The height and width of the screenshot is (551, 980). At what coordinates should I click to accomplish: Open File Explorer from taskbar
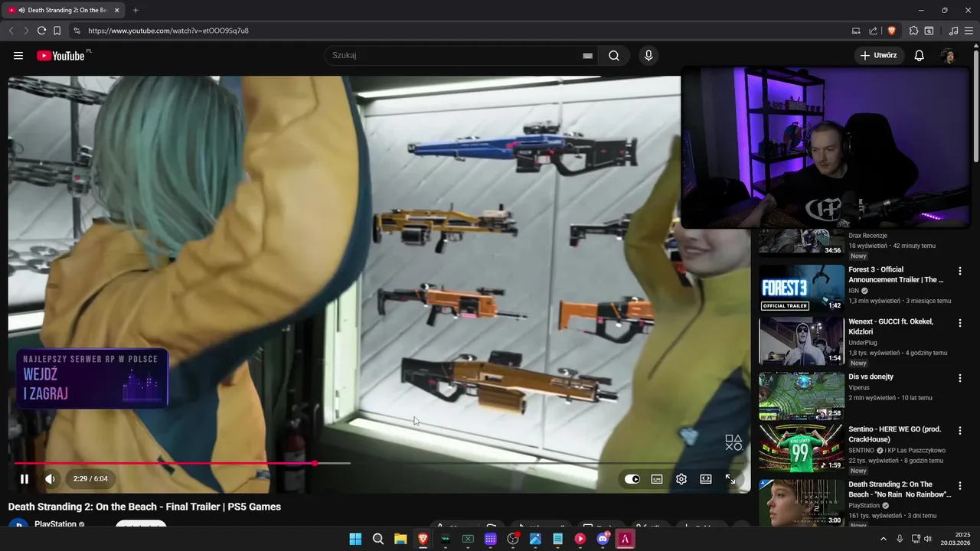[400, 539]
